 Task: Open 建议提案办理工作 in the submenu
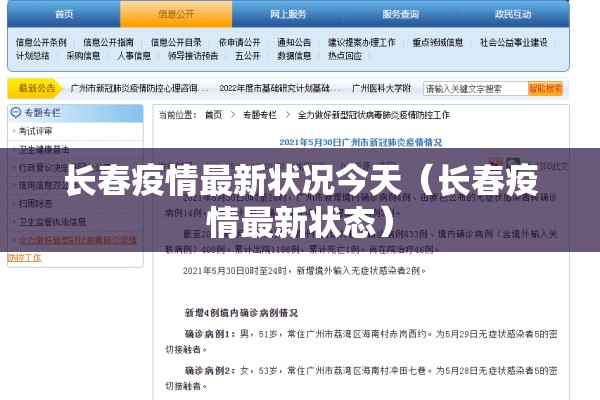[x=361, y=42]
